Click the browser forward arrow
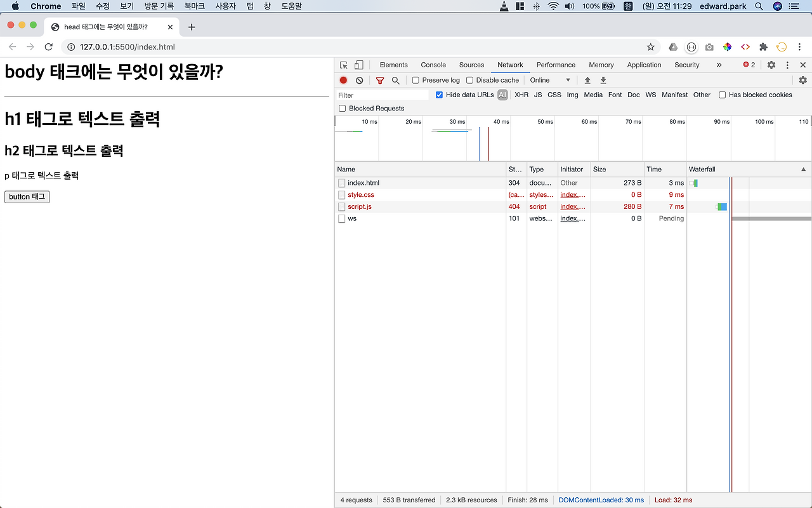 (30, 47)
